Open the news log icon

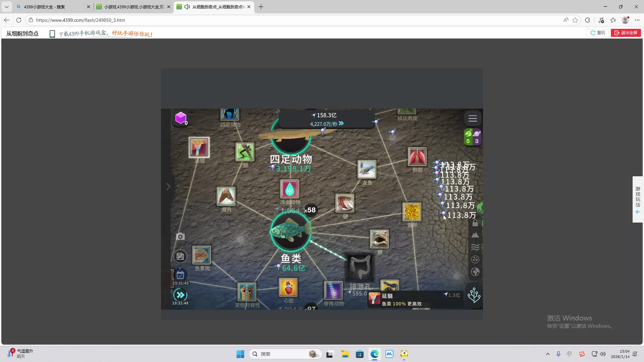(x=180, y=256)
